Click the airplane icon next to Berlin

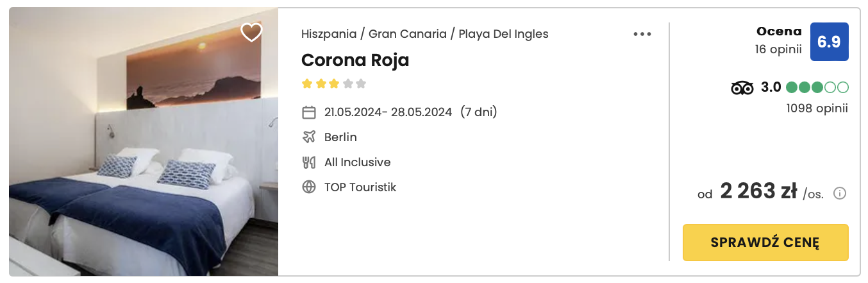point(309,137)
